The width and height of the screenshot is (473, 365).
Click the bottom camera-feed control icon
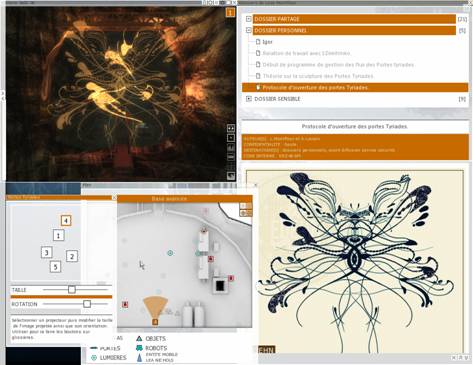click(231, 176)
